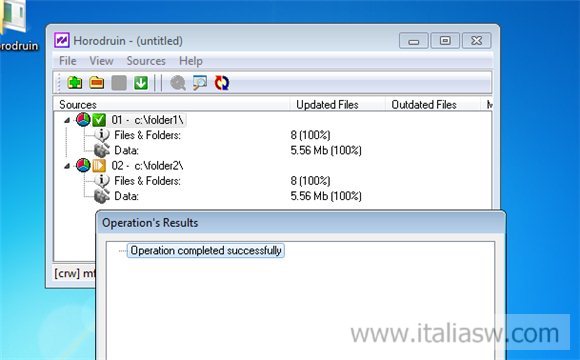Collapse the 01 c:\folder1\ tree node
The width and height of the screenshot is (580, 360).
pyautogui.click(x=67, y=120)
